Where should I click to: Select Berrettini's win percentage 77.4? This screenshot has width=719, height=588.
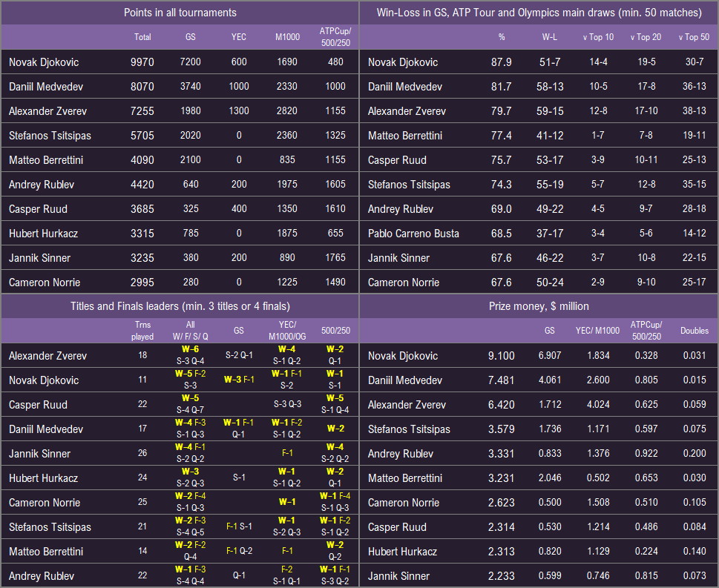click(501, 136)
